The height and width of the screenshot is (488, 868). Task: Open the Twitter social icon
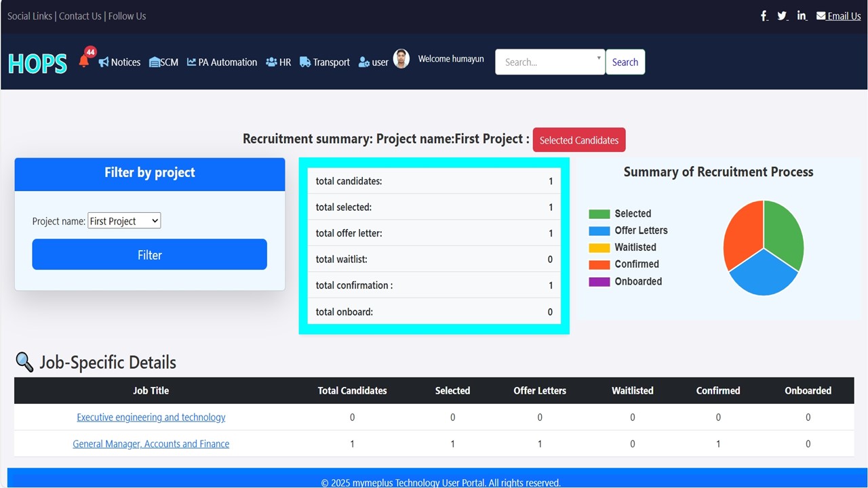783,16
